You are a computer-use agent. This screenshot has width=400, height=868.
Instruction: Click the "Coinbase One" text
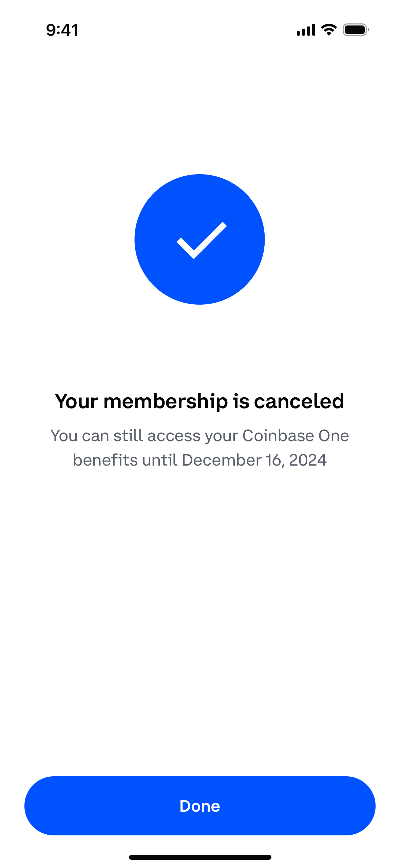pos(296,436)
